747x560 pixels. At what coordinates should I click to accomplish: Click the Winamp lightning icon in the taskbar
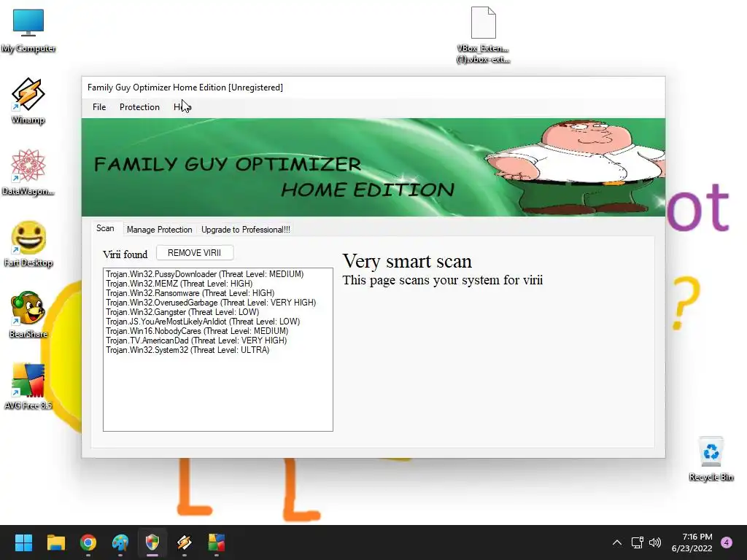coord(185,542)
